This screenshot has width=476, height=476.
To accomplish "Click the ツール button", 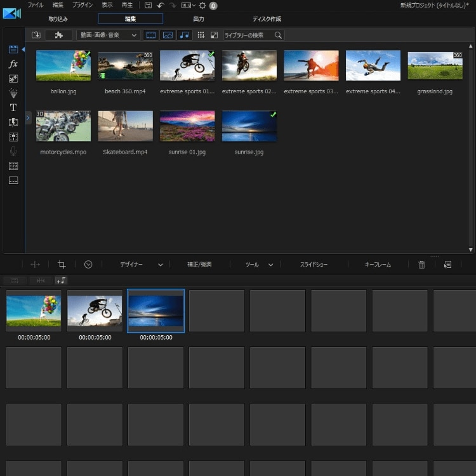I will (x=252, y=265).
